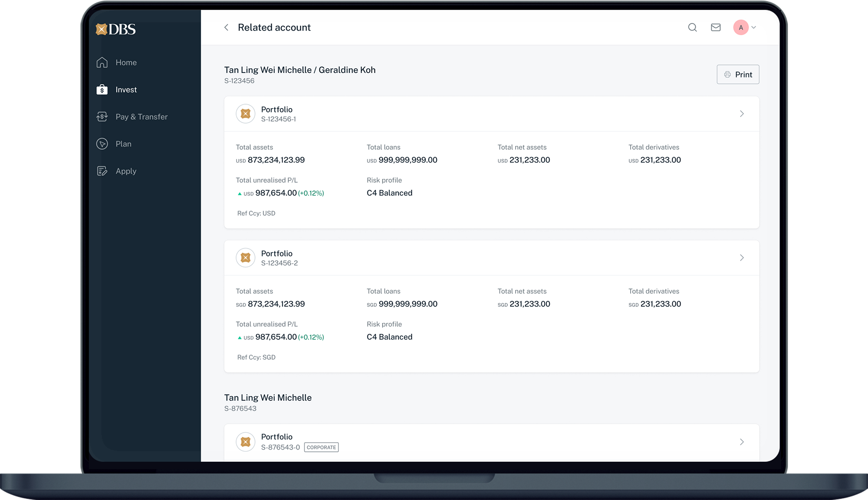Screen dimensions: 868x500
Task: Click portfolio S-123456-1 logo icon
Action: click(x=245, y=114)
